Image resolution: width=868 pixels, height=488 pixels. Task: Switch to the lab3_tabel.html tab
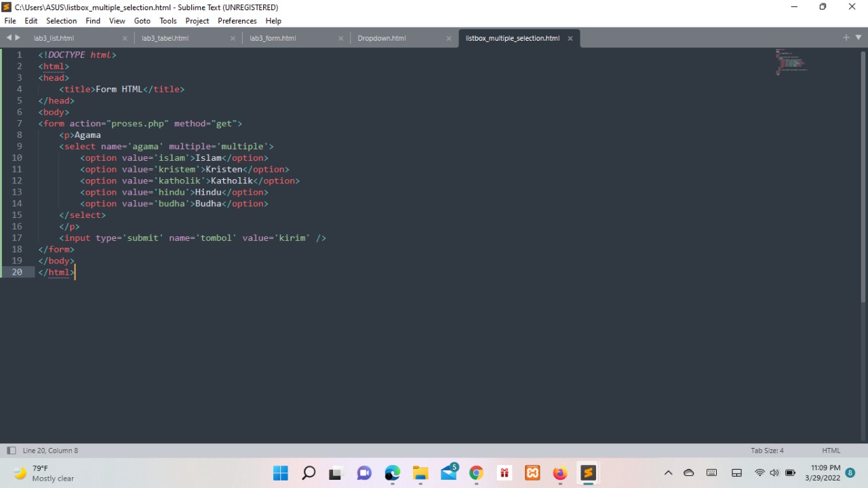(165, 38)
